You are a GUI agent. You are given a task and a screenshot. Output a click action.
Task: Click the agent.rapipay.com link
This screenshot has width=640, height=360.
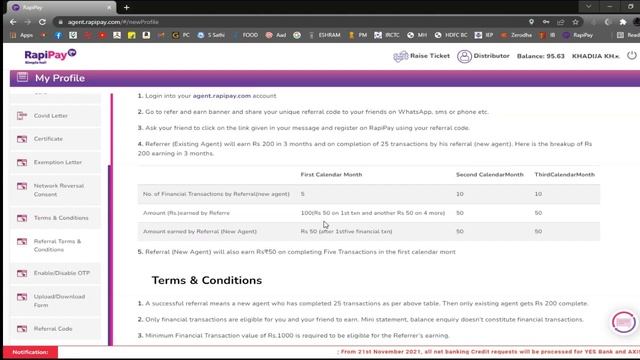(x=222, y=96)
